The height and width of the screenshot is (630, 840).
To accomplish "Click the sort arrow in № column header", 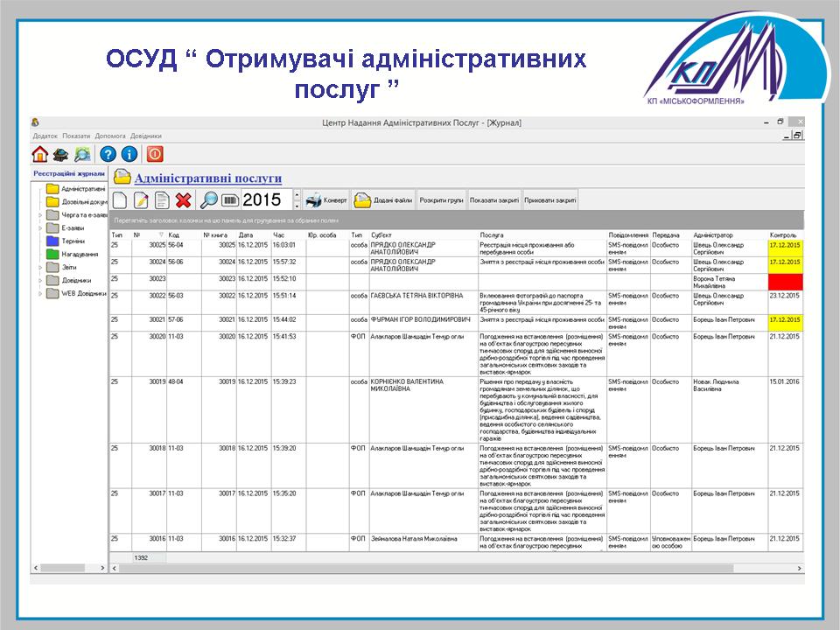I will click(x=161, y=234).
